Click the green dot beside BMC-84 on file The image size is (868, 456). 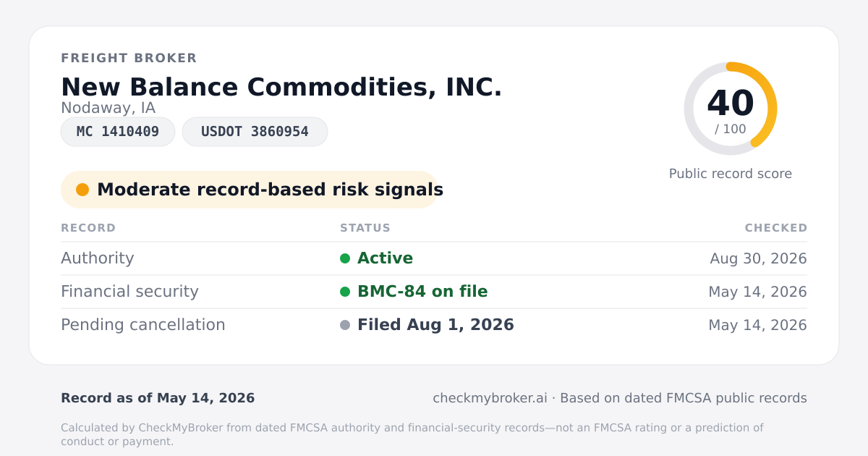click(345, 292)
